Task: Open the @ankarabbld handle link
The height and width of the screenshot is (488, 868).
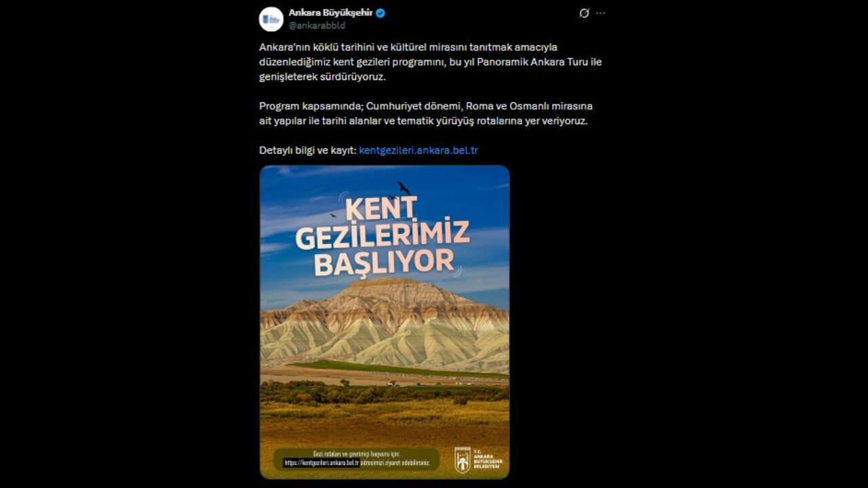Action: 317,25
